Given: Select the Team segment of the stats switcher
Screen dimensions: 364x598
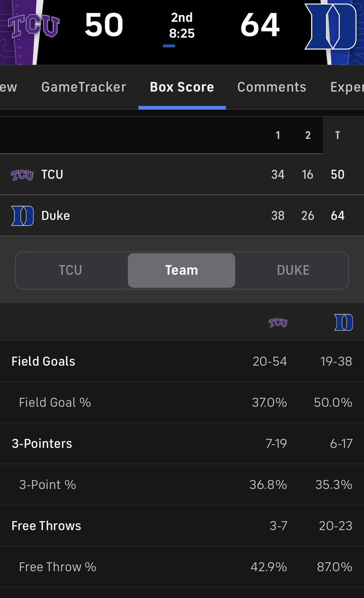Looking at the screenshot, I should (x=181, y=270).
